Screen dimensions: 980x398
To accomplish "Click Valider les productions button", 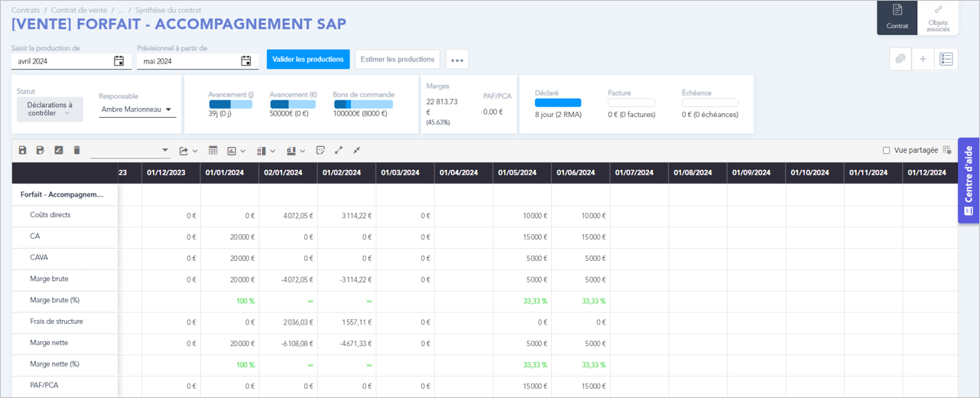I will pos(308,59).
